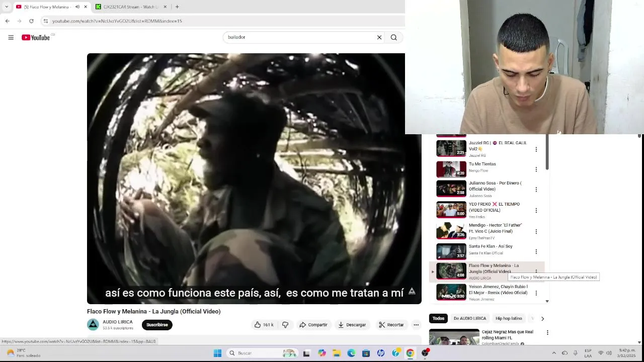The image size is (644, 362).
Task: Click the video player to pause
Action: (x=254, y=178)
